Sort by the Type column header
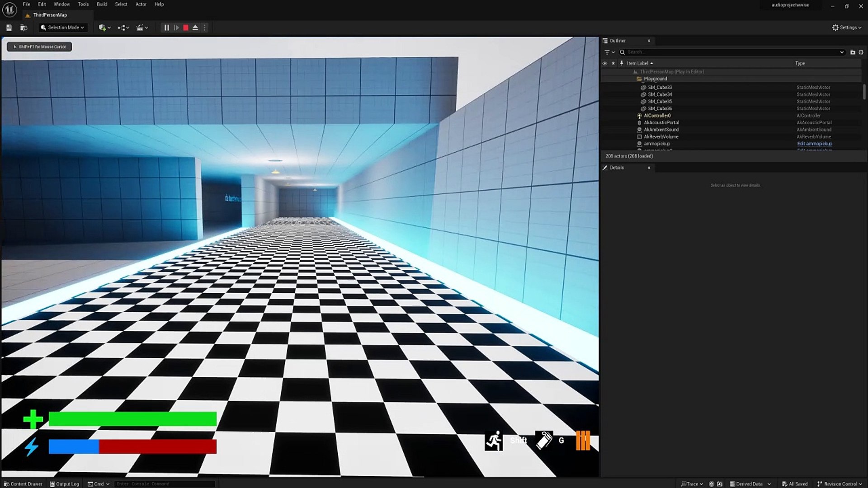Image resolution: width=868 pixels, height=488 pixels. tap(800, 63)
